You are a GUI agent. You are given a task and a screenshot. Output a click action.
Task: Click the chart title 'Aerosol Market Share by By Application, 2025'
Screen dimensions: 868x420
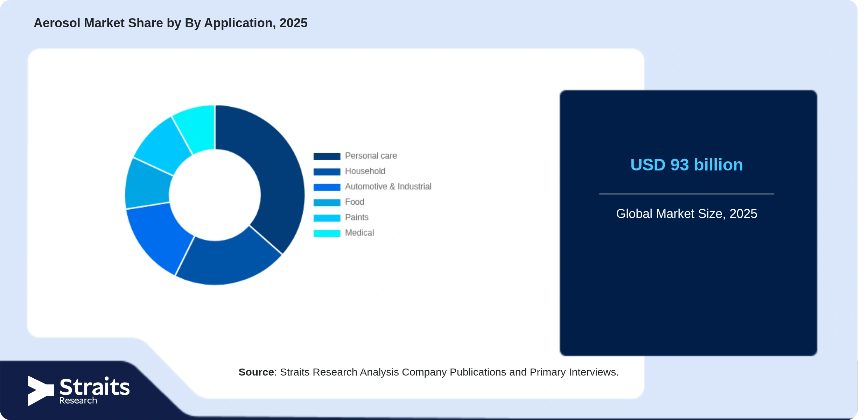170,23
